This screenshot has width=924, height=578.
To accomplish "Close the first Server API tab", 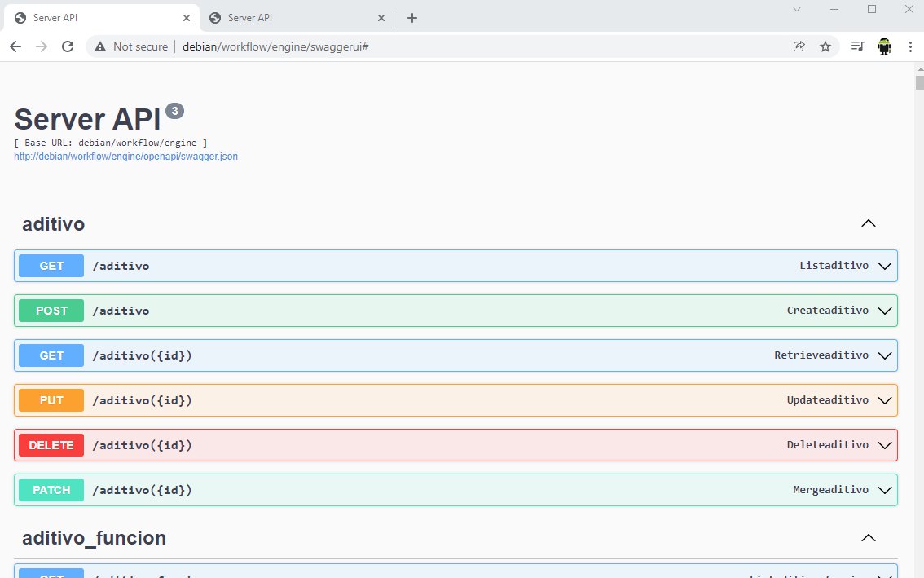I will (x=187, y=18).
